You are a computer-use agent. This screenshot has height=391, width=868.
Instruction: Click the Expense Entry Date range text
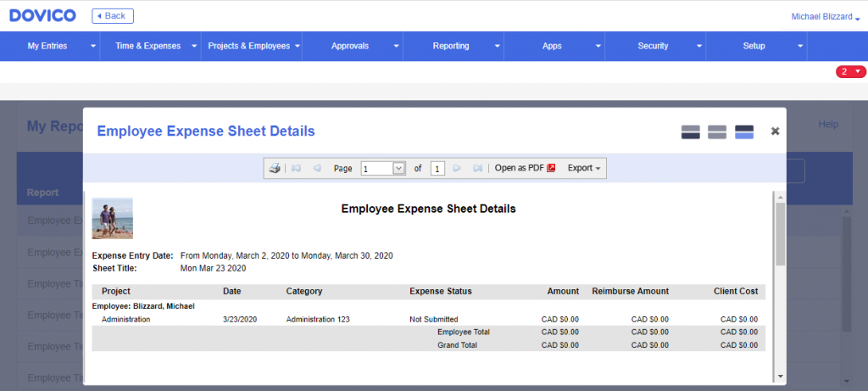(287, 256)
